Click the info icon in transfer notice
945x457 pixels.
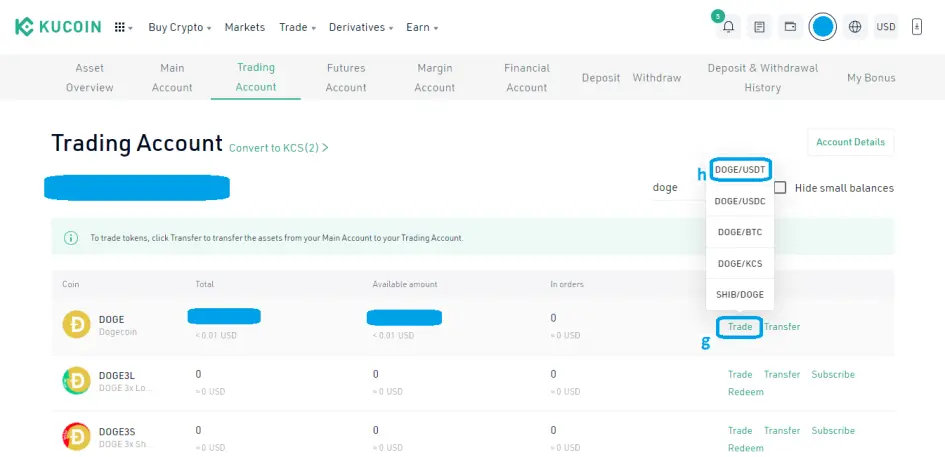tap(71, 238)
